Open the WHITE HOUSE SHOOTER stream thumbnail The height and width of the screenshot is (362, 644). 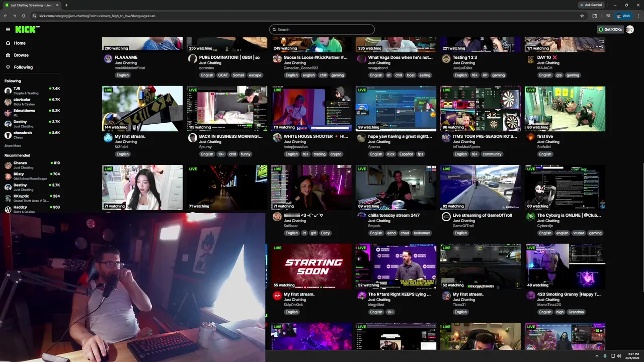311,109
